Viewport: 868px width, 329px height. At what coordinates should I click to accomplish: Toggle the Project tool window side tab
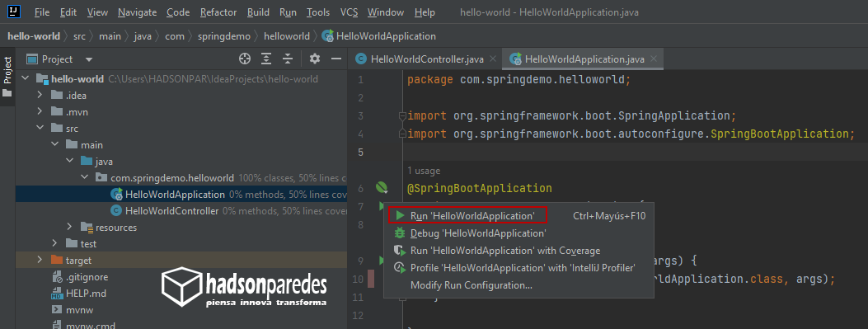(7, 76)
